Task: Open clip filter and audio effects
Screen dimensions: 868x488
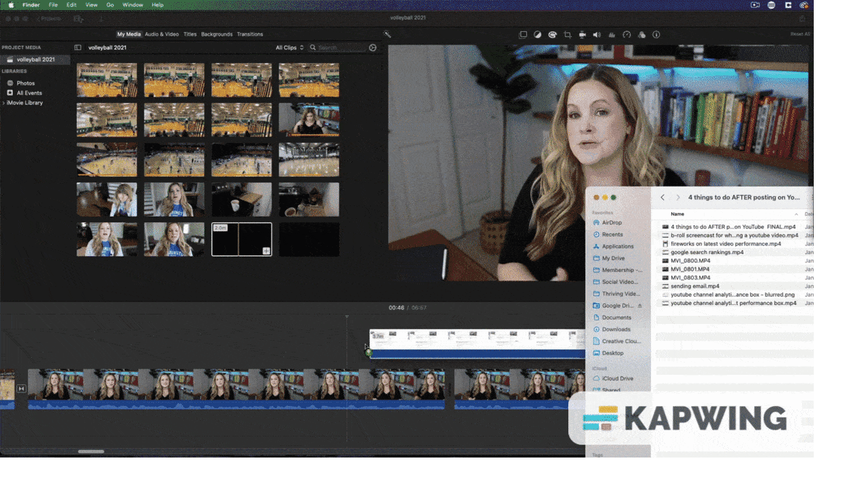Action: click(642, 35)
